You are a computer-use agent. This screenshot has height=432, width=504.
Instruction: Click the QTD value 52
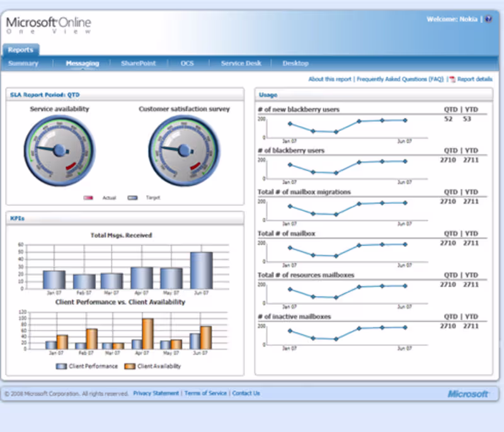tap(448, 119)
